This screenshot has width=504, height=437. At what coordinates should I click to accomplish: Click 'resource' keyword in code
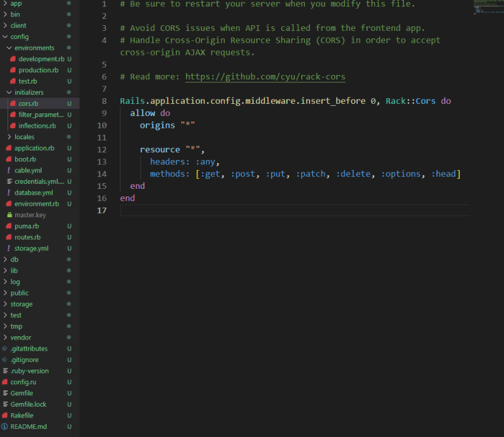160,150
